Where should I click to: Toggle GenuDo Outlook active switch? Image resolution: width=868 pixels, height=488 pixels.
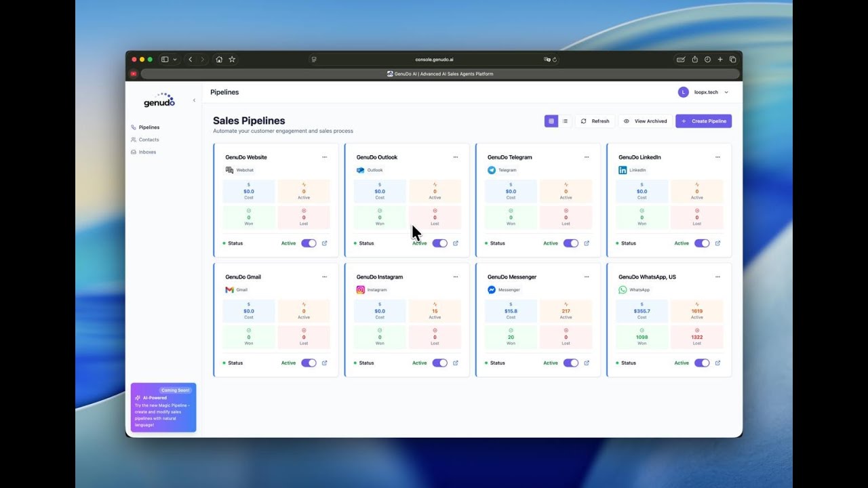tap(439, 243)
